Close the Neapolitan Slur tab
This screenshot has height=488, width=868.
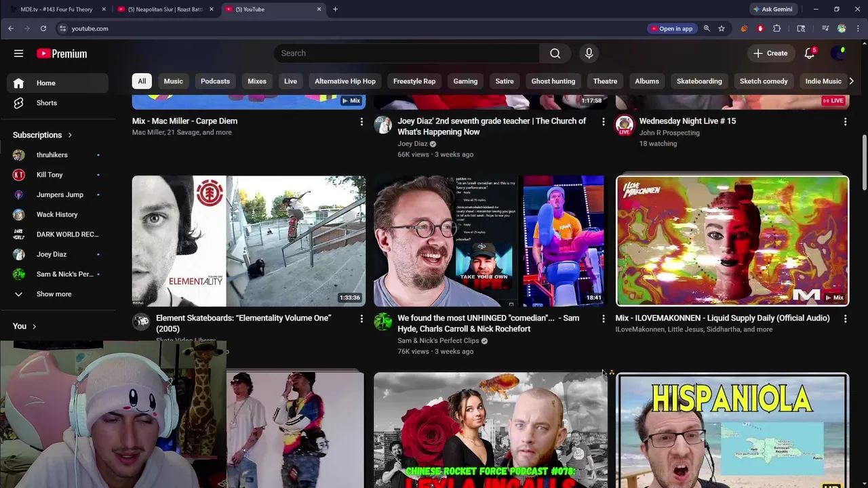click(212, 9)
